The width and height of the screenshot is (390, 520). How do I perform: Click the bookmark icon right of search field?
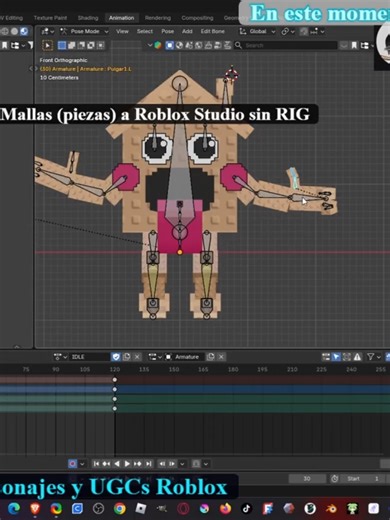(x=354, y=45)
